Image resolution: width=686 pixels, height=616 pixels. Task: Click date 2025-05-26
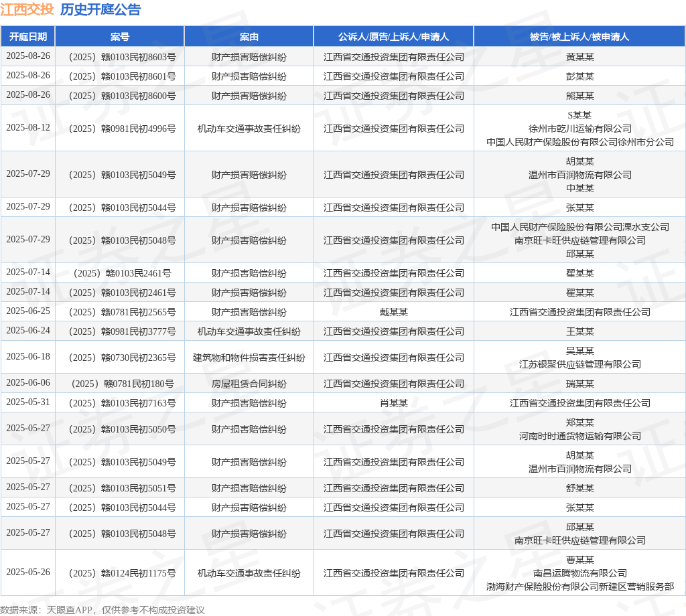[28, 572]
